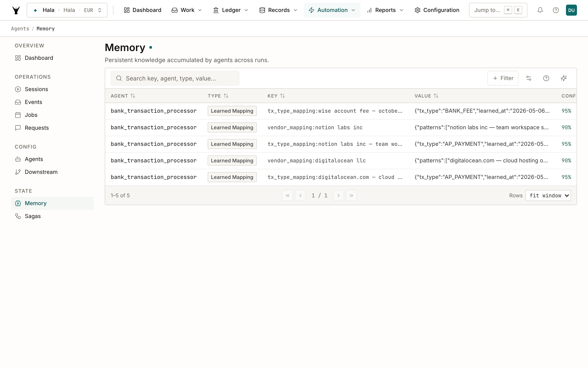Click the BANK_FEE value cell

[482, 111]
